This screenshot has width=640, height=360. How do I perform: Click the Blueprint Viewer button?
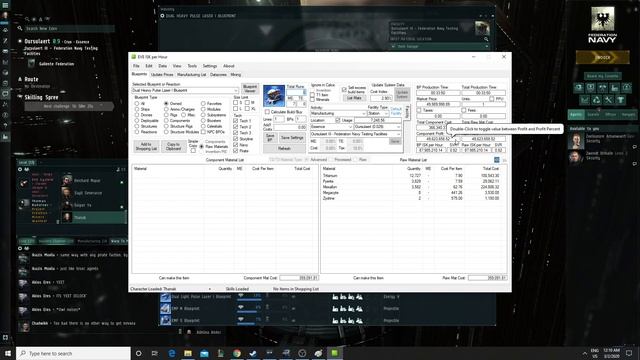tap(250, 89)
